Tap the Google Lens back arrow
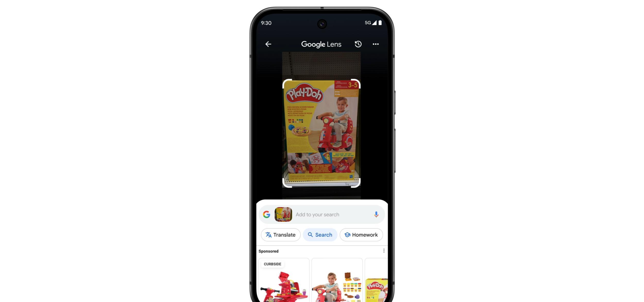Image resolution: width=644 pixels, height=302 pixels. [x=268, y=44]
